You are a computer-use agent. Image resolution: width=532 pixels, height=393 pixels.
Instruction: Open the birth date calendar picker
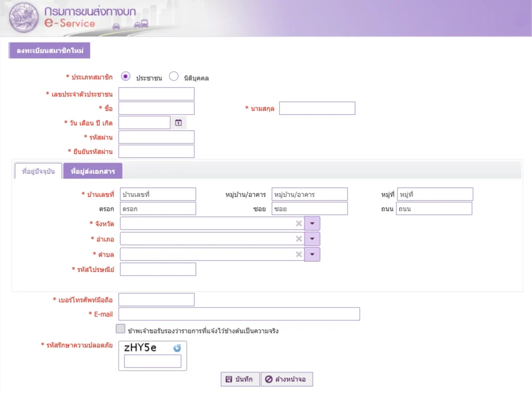point(179,123)
